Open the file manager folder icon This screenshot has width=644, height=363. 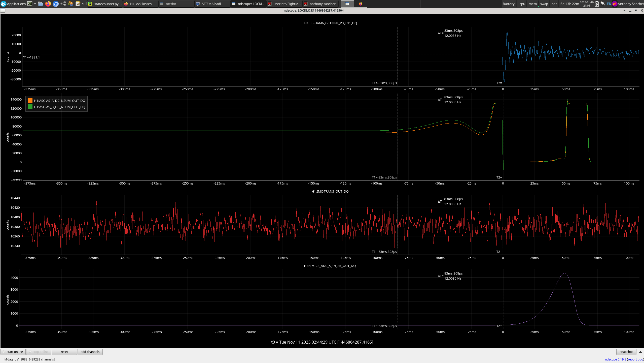coord(41,4)
